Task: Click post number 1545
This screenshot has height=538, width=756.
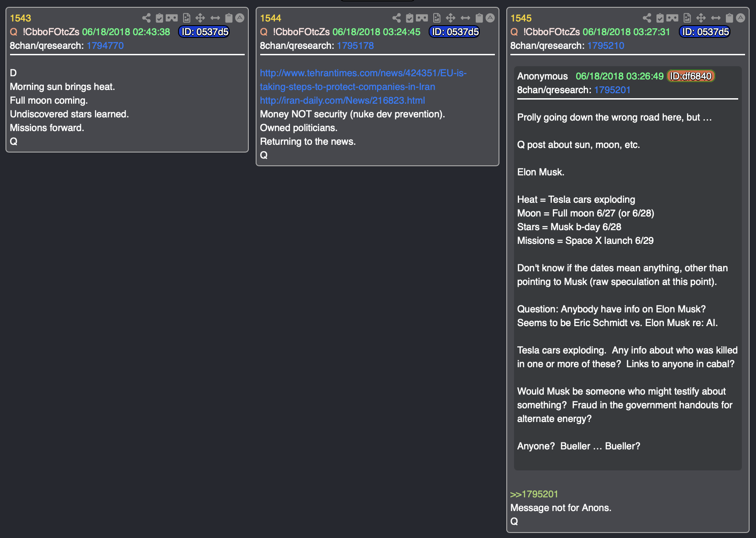Action: pyautogui.click(x=521, y=18)
